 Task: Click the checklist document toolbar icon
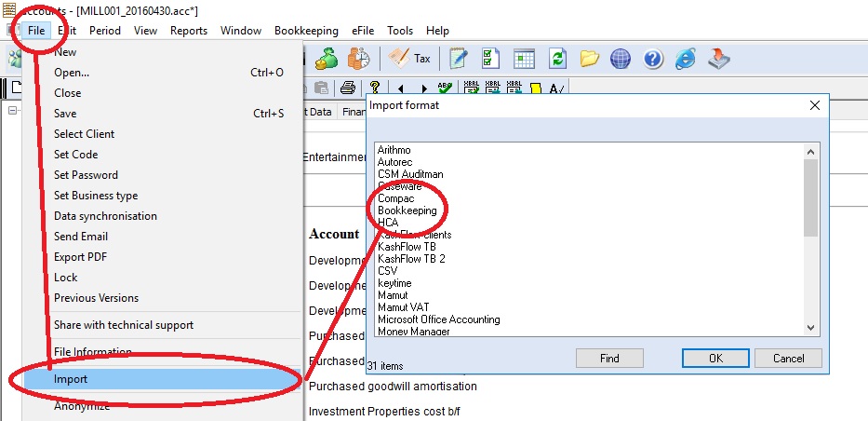(490, 58)
